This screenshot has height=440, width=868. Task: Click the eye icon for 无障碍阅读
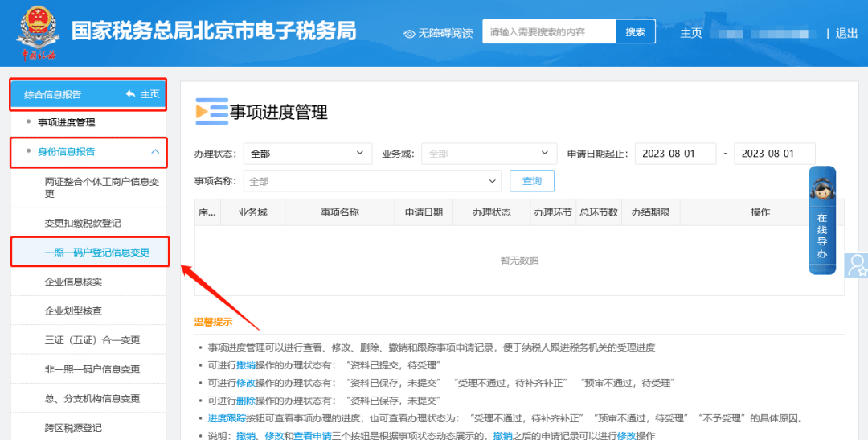pyautogui.click(x=409, y=33)
